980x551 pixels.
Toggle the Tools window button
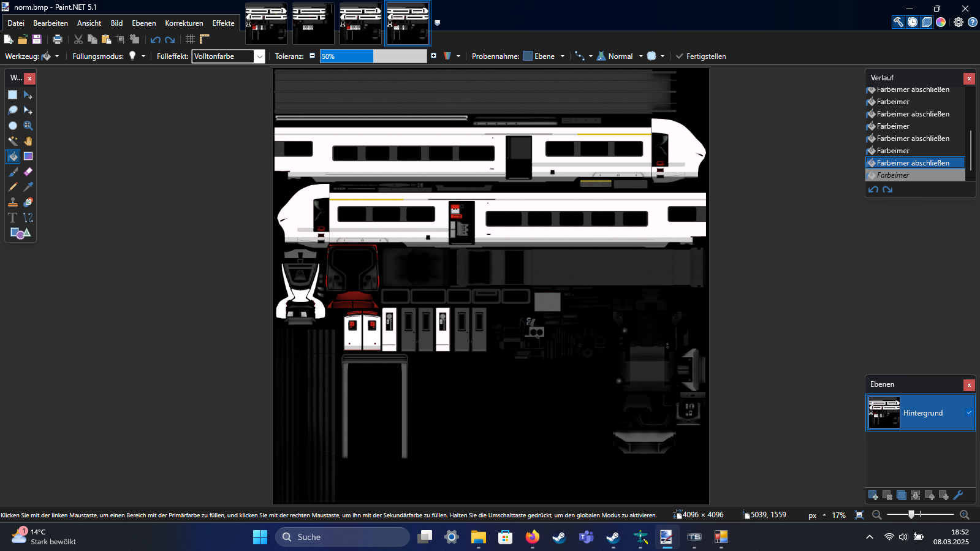[x=898, y=22]
